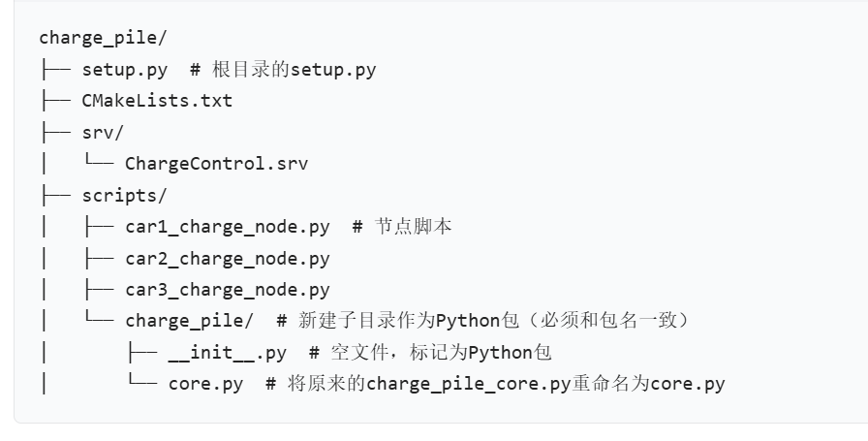The image size is (868, 441).
Task: Click the CMakeLists.txt file name
Action: (157, 101)
